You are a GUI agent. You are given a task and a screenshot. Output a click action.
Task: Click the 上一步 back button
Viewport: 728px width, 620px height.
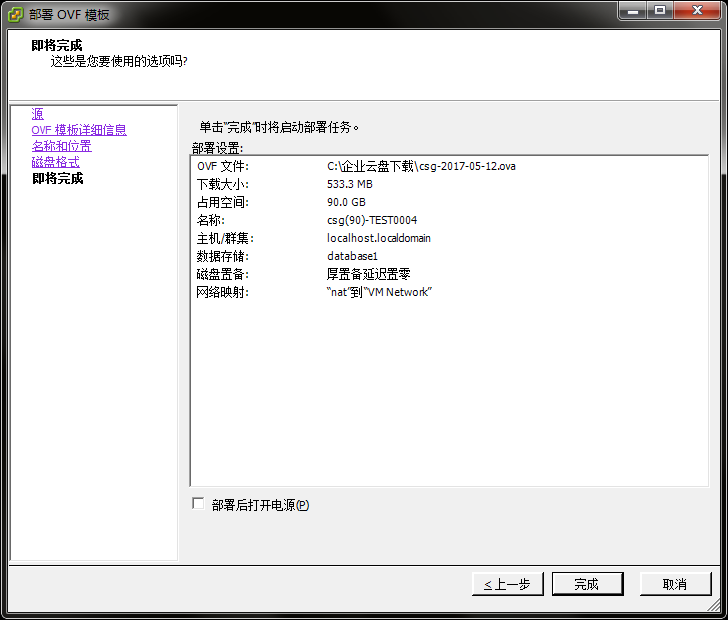[507, 584]
